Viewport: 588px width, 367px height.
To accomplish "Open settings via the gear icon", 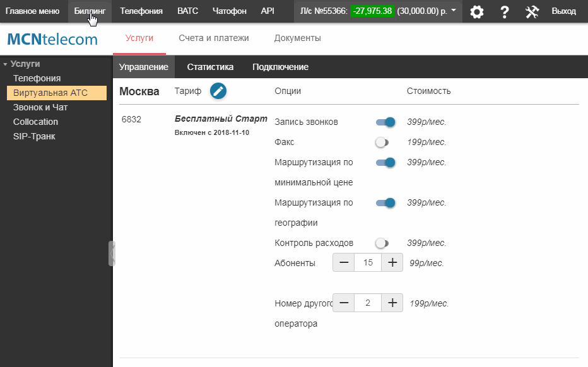I will [x=477, y=11].
